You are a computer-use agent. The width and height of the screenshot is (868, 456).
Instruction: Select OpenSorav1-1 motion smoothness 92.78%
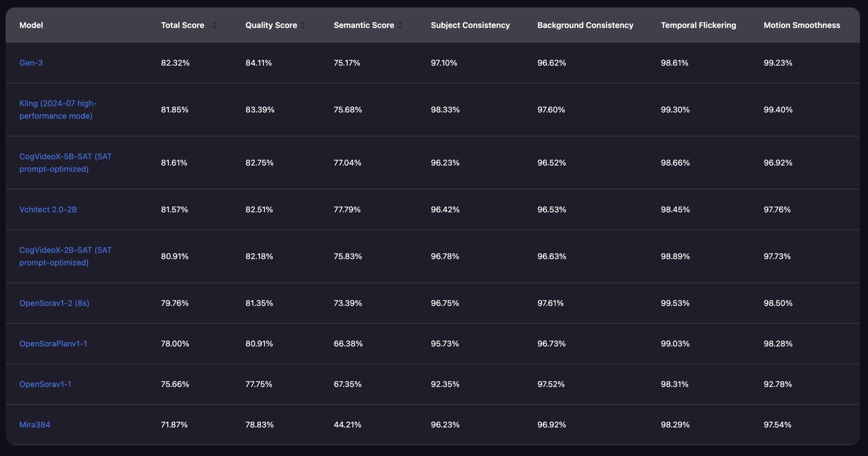[778, 384]
